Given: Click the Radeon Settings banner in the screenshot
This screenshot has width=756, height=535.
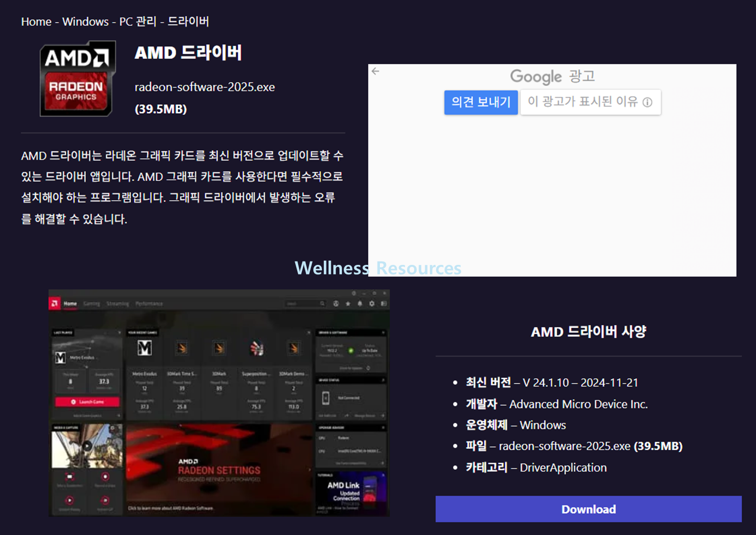Looking at the screenshot, I should click(219, 469).
